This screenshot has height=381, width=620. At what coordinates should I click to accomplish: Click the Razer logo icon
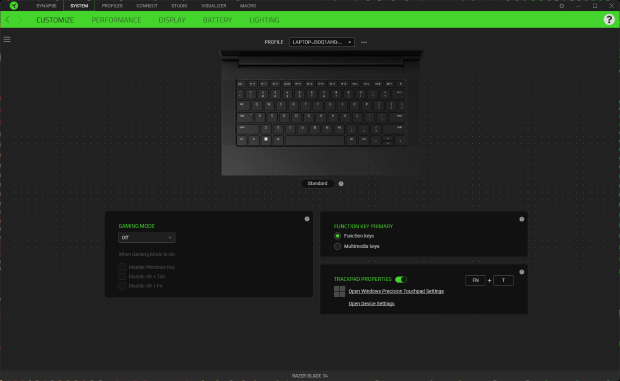click(14, 6)
